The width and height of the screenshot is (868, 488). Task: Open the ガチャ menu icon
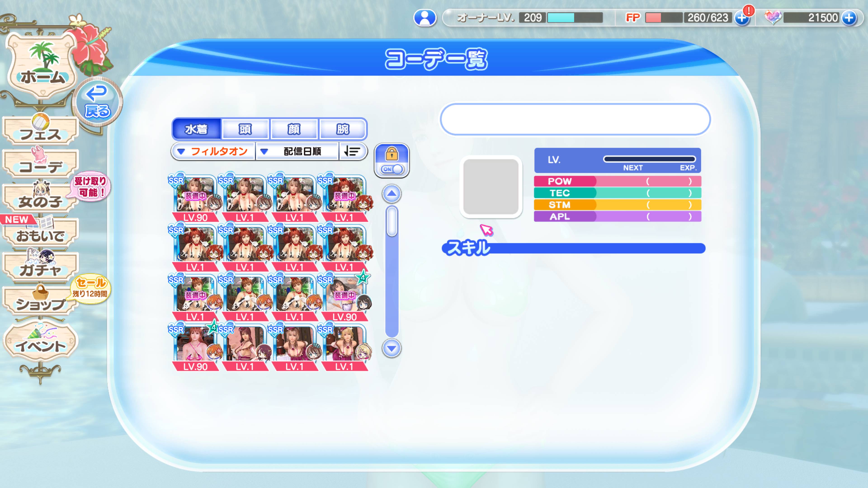(40, 268)
